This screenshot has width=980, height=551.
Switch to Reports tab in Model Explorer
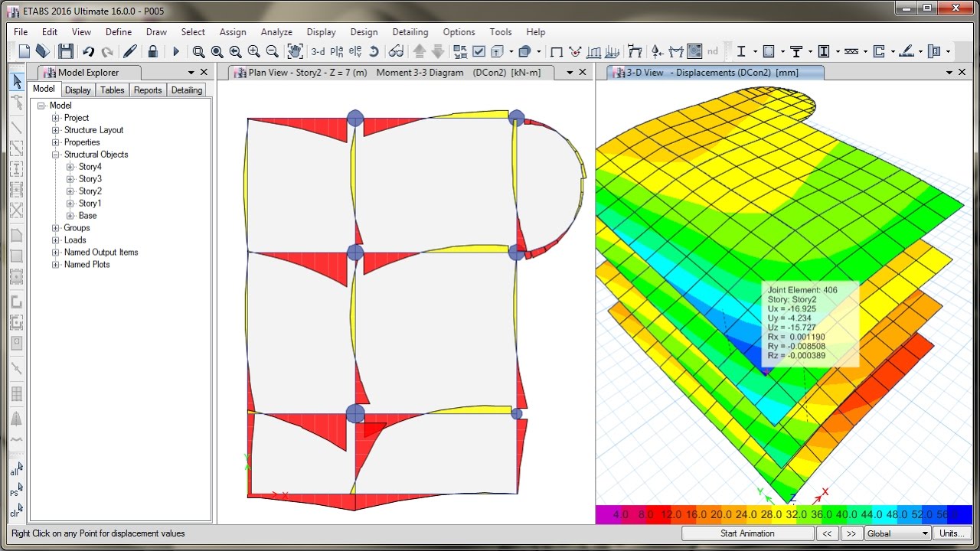coord(148,90)
